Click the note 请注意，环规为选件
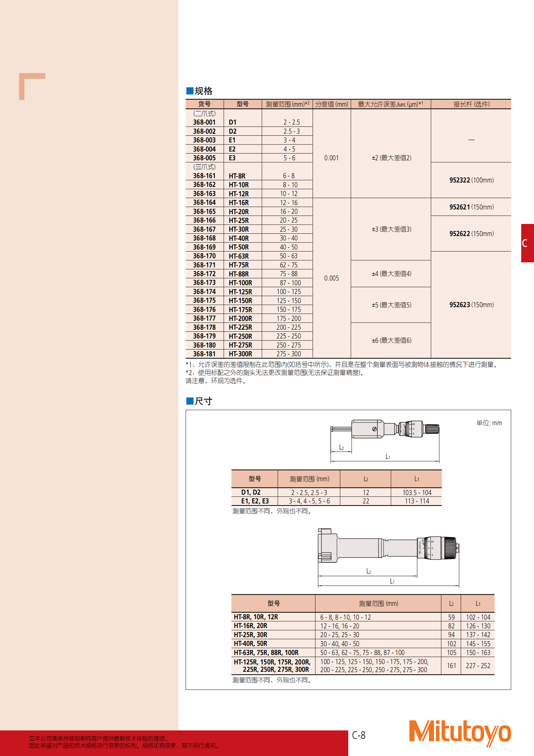This screenshot has width=534, height=756. tap(216, 381)
